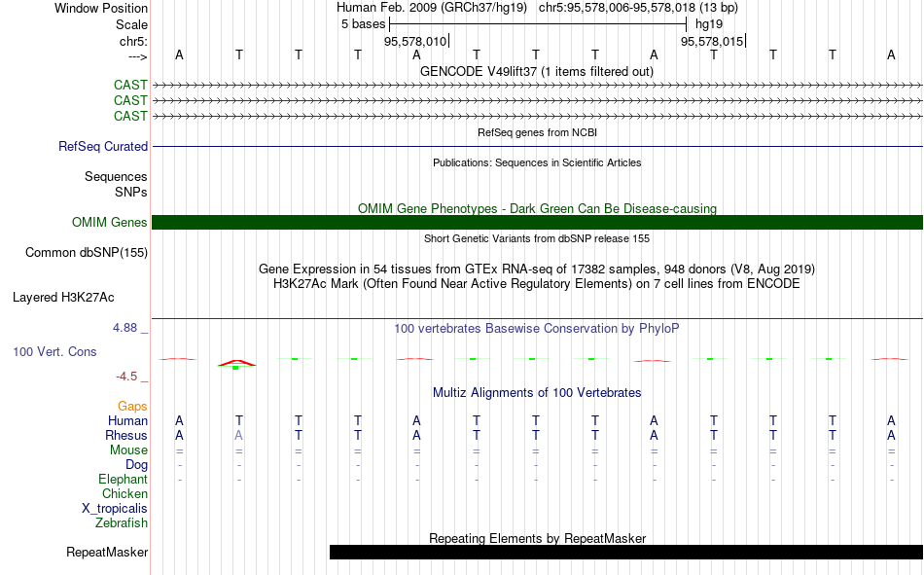Open the OMIM Gene Phenotypes track title

(537, 209)
